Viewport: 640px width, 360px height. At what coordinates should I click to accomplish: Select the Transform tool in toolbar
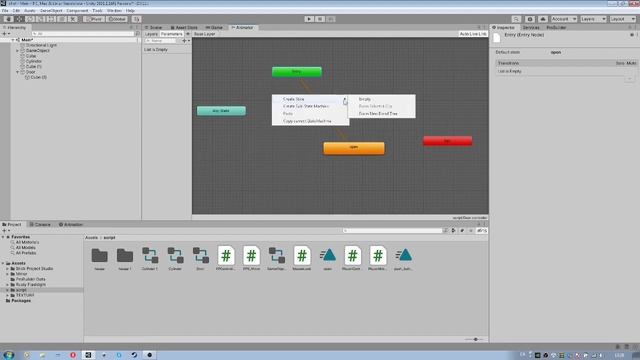(x=62, y=19)
